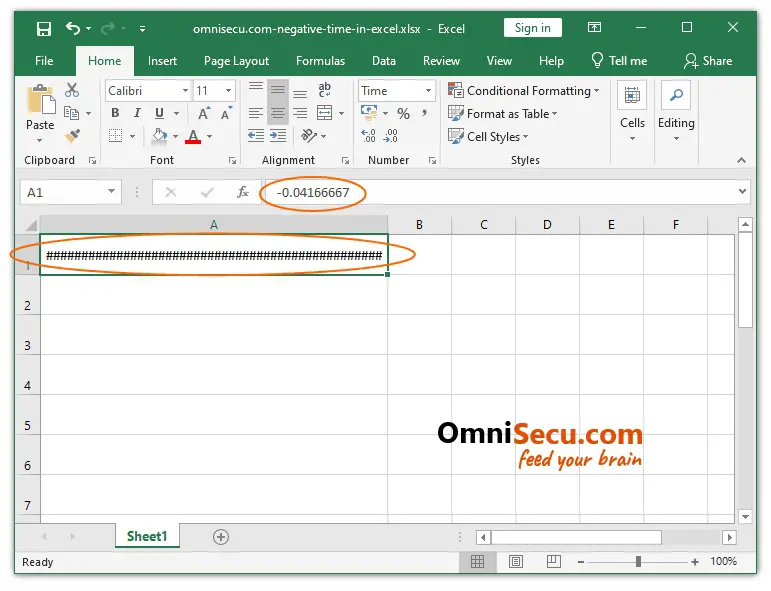Switch to the Data tab
The height and width of the screenshot is (591, 771).
(384, 60)
